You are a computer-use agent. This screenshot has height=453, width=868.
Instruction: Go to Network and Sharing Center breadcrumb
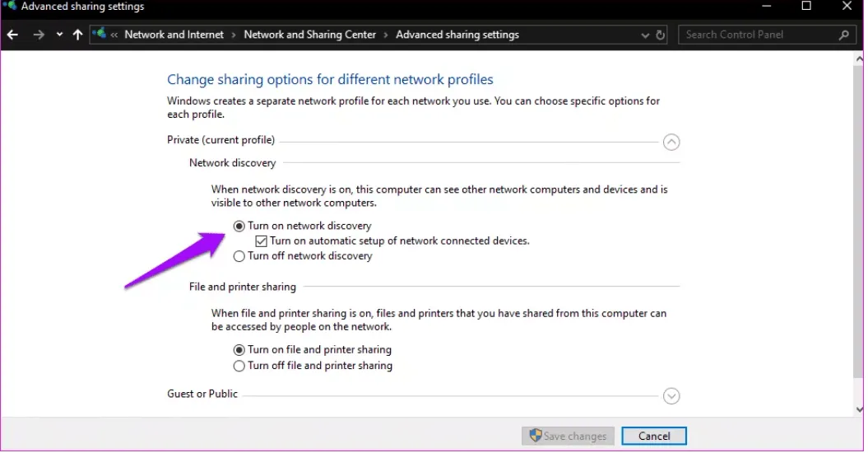click(309, 35)
